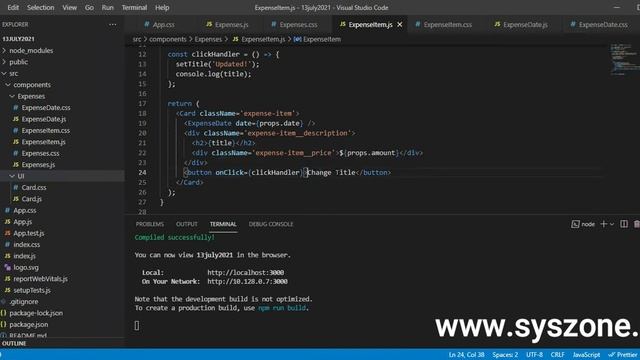
Task: Show the PROBLEMS panel tab
Action: click(149, 224)
